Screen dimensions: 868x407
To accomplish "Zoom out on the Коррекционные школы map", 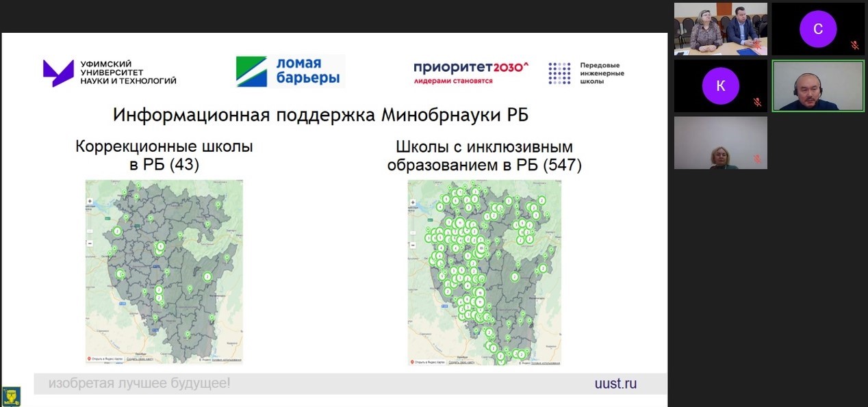I will tap(90, 243).
